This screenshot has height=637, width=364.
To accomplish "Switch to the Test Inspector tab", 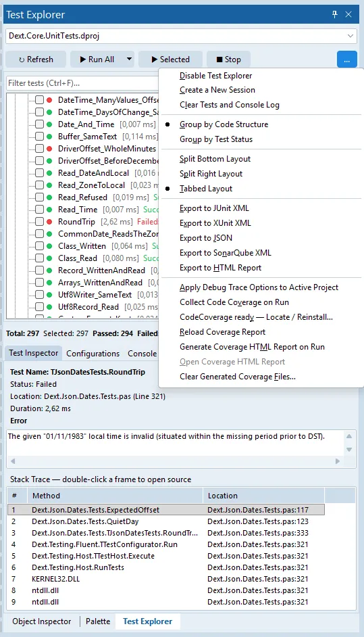I will [x=34, y=353].
